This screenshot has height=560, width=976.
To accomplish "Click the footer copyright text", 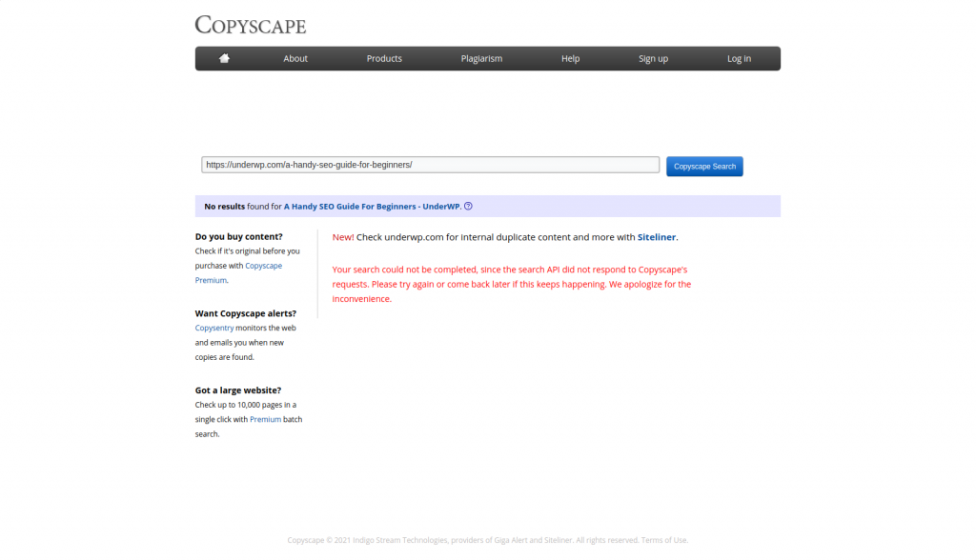I will (x=487, y=540).
